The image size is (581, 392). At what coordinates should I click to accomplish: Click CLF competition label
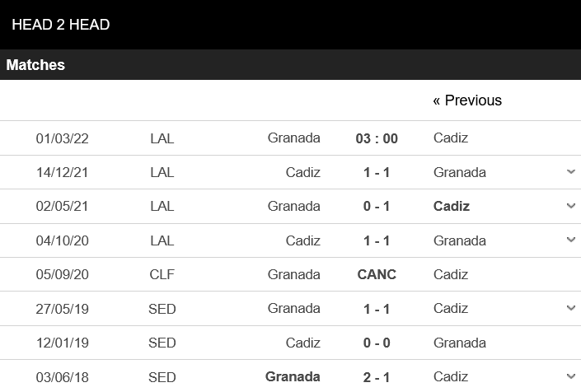pyautogui.click(x=162, y=274)
